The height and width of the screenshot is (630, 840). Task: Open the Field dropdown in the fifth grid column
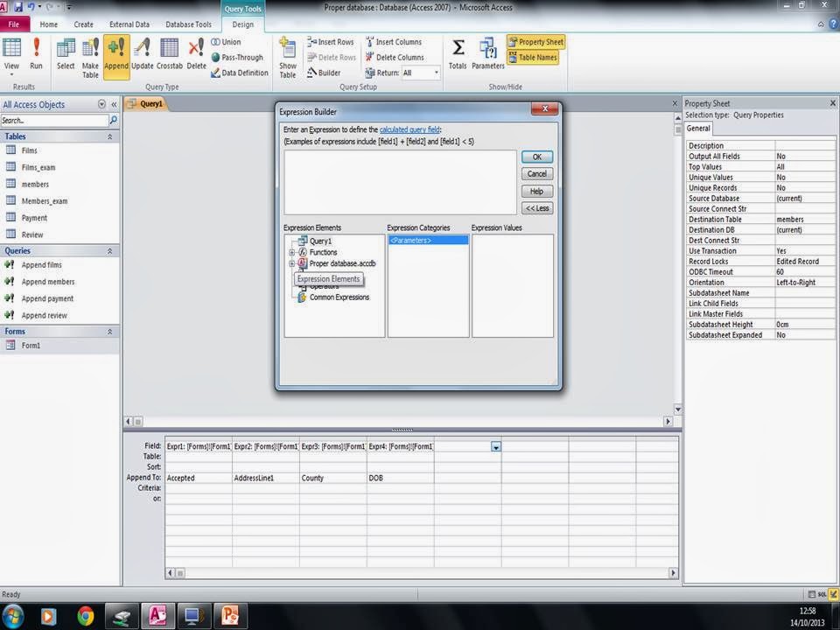pos(496,446)
